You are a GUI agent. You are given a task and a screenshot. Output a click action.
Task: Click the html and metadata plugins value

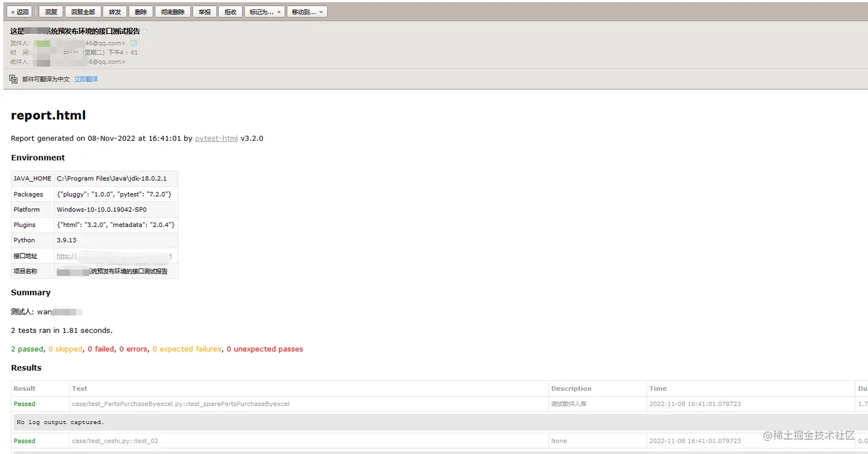click(x=116, y=225)
